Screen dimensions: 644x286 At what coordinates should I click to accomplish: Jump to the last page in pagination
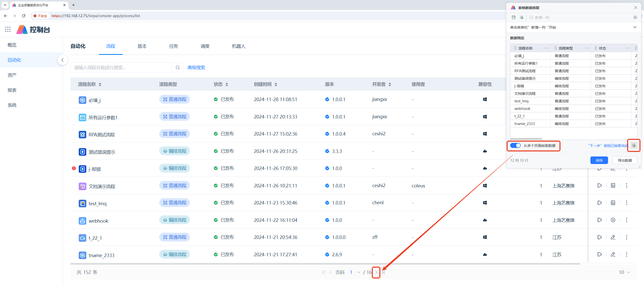pyautogui.click(x=383, y=272)
